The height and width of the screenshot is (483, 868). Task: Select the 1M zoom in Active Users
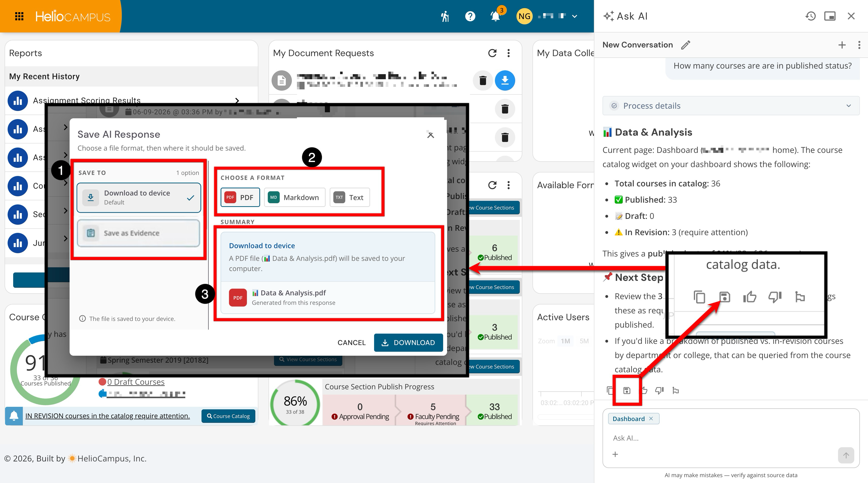point(565,341)
